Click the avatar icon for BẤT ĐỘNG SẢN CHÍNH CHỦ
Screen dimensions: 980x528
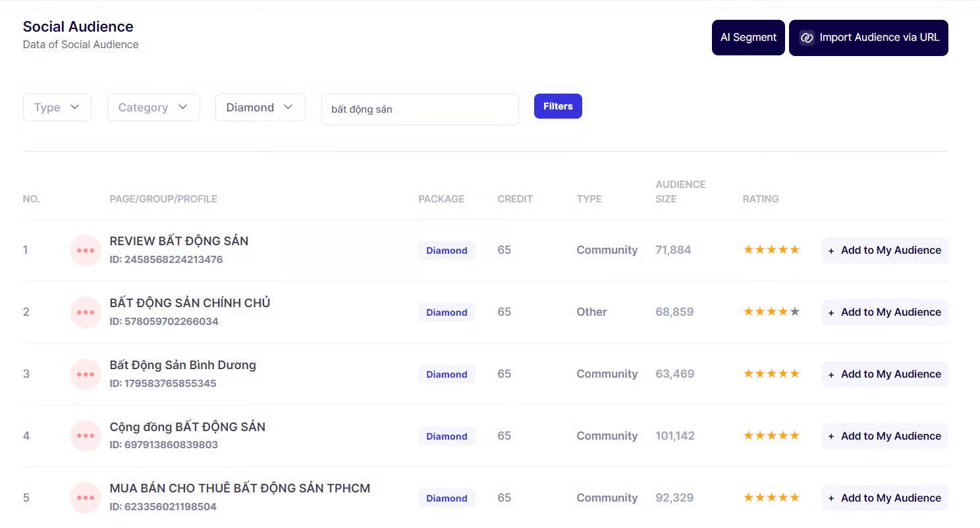(86, 312)
